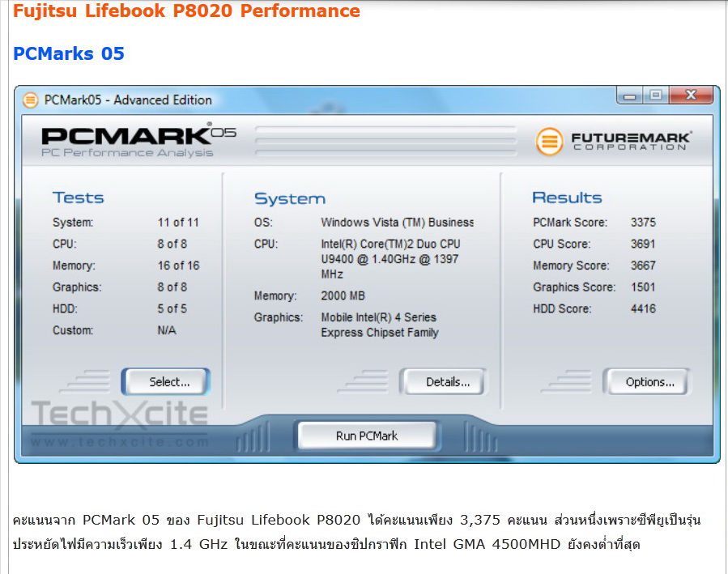728x574 pixels.
Task: Open the Options... button
Action: point(647,381)
